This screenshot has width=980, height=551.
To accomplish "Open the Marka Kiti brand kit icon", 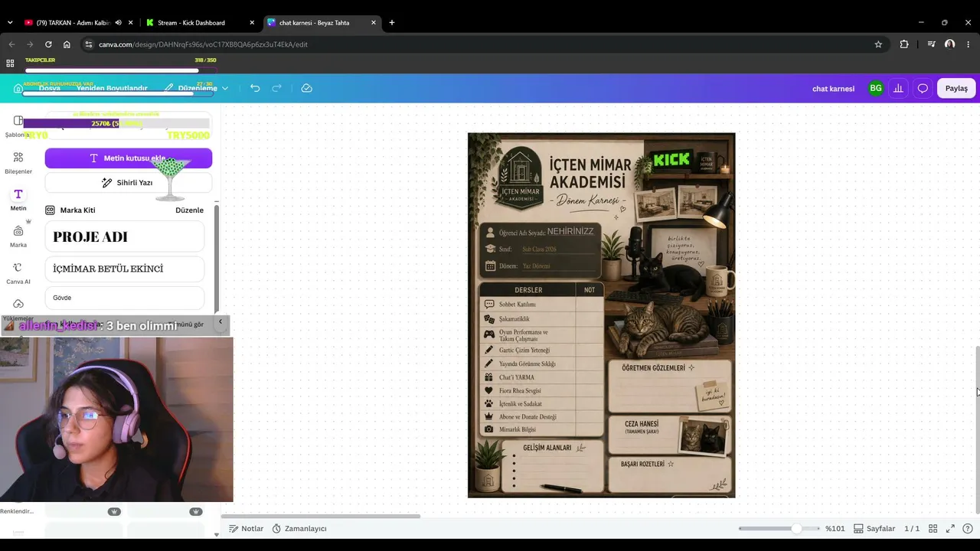I will point(50,210).
